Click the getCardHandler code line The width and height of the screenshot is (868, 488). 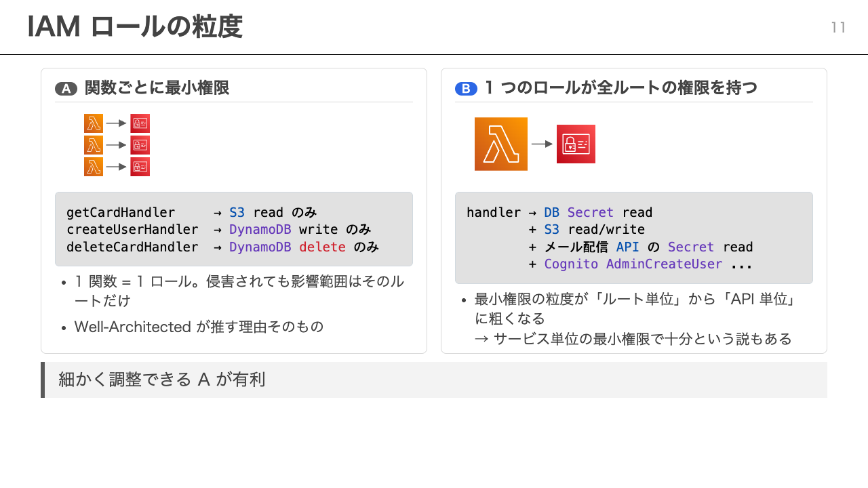pos(192,212)
